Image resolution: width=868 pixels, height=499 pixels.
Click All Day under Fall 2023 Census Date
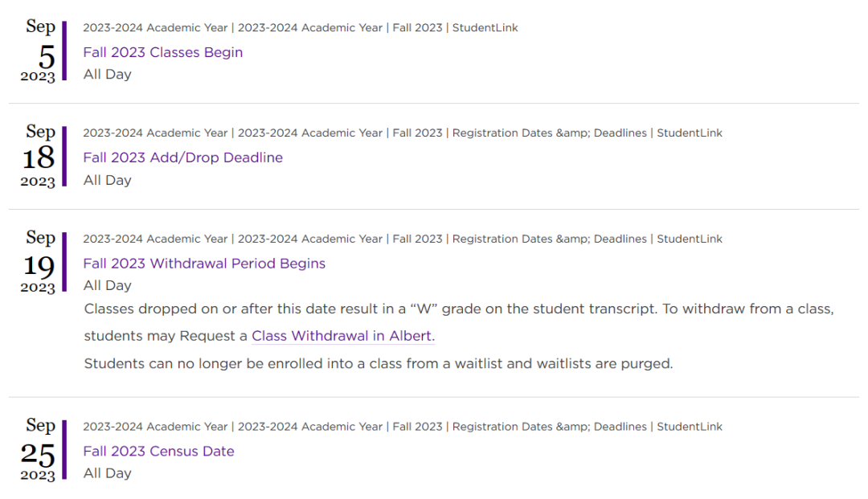pos(108,473)
